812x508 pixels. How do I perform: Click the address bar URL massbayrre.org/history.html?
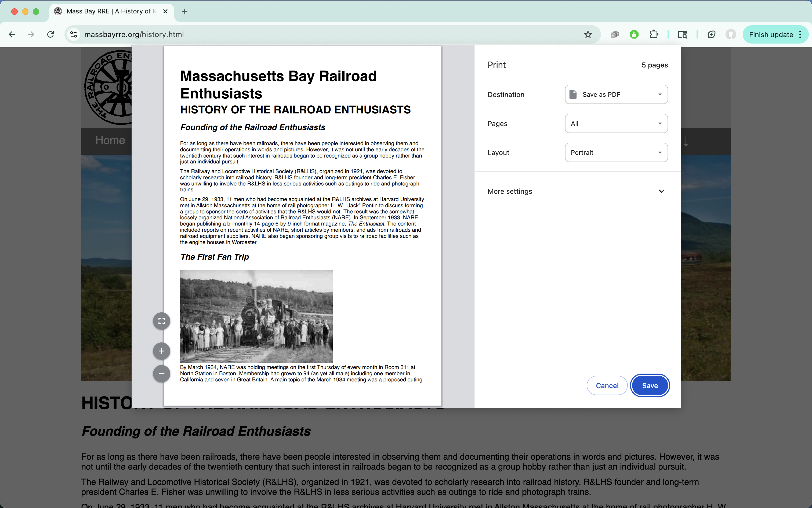tap(134, 34)
